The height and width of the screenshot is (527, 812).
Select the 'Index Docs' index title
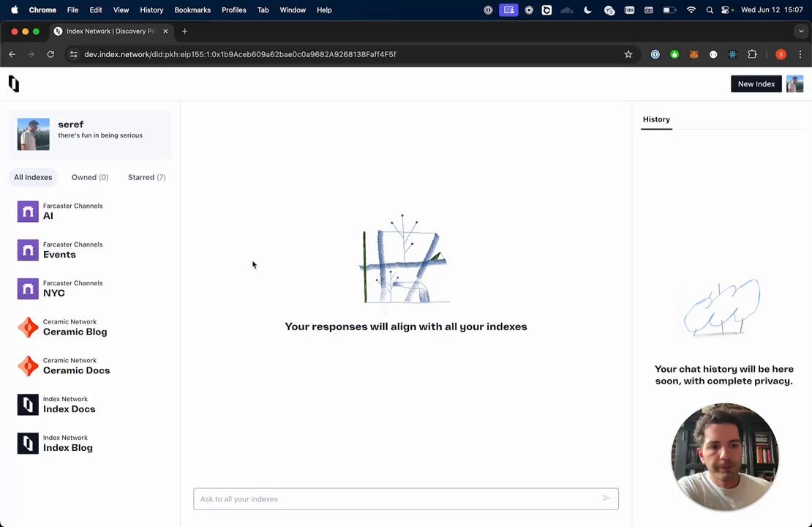[x=69, y=409]
